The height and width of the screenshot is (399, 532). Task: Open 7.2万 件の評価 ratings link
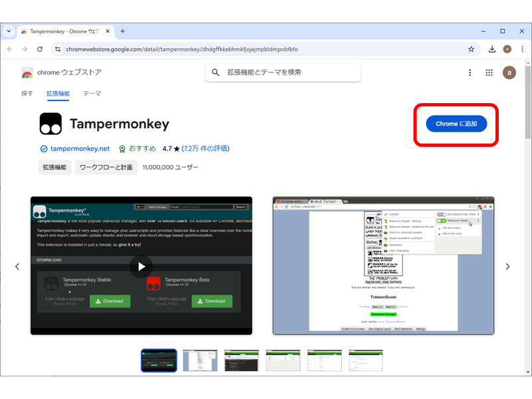pyautogui.click(x=206, y=148)
